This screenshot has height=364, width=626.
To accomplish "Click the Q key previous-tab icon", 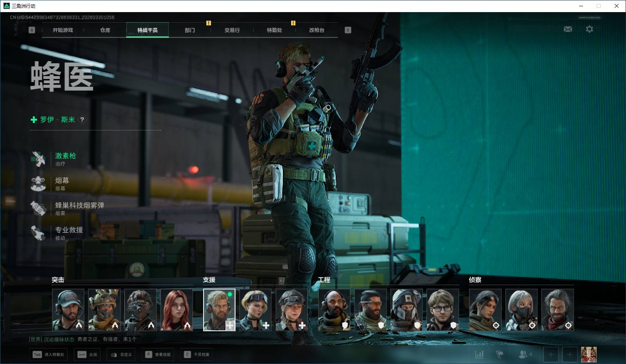I will [x=32, y=30].
